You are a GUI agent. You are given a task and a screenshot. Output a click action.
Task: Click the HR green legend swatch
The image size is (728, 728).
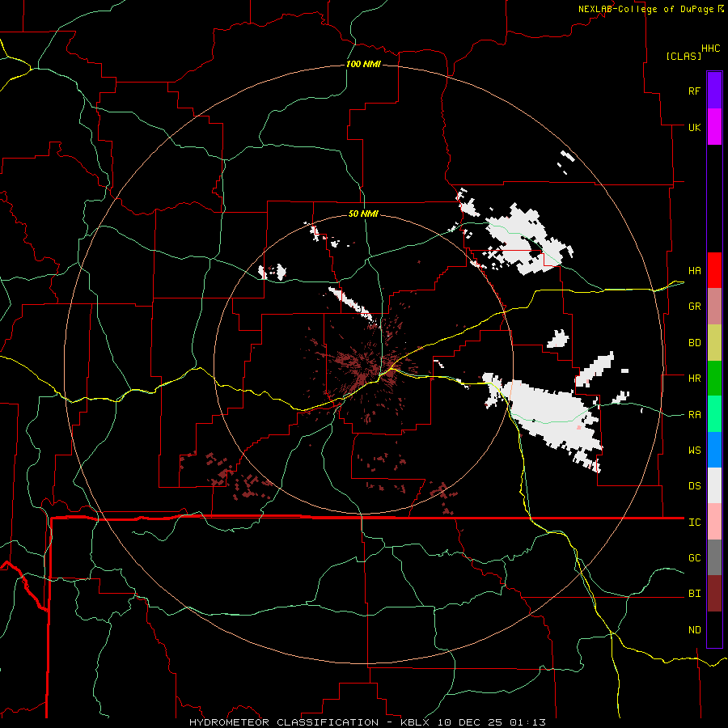(714, 378)
